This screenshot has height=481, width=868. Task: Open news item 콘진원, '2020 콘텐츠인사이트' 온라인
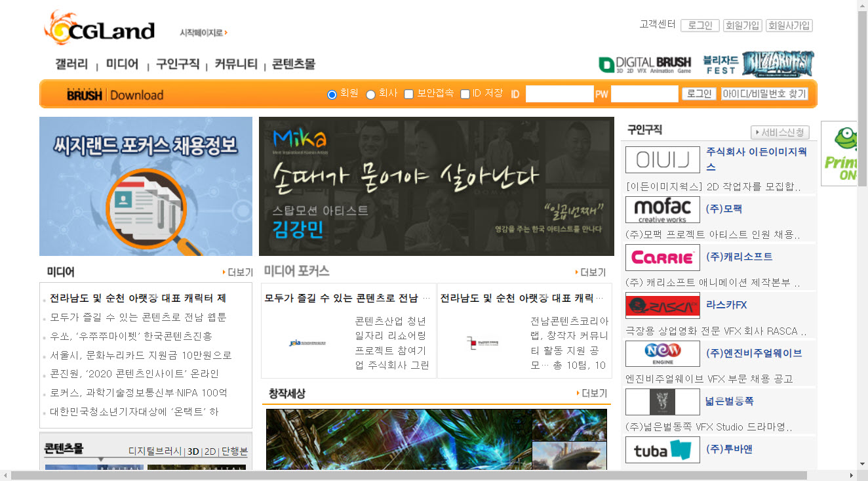pyautogui.click(x=134, y=373)
